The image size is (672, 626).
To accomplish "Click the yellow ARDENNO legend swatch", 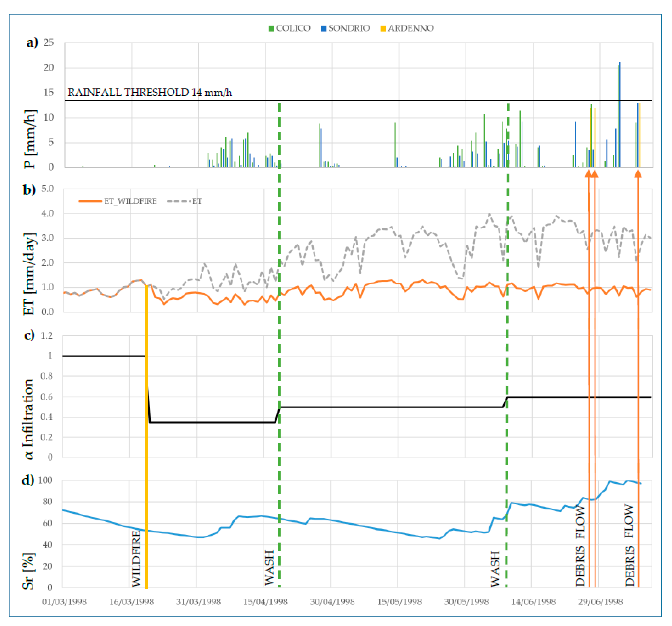I will (383, 29).
